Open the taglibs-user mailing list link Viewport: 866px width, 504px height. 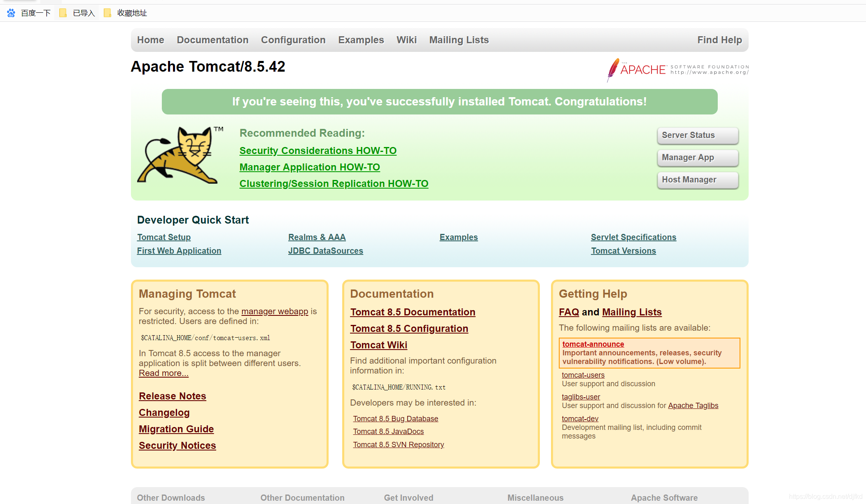click(581, 397)
